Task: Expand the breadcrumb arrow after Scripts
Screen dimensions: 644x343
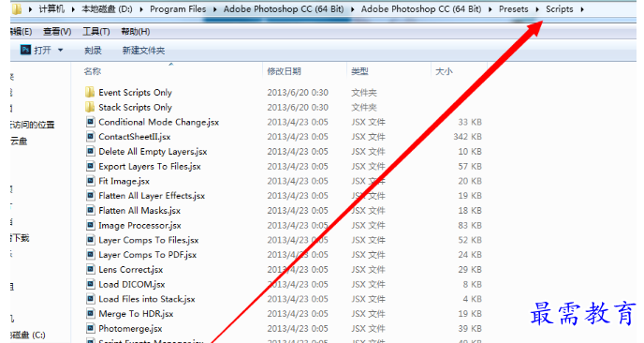Action: point(582,9)
